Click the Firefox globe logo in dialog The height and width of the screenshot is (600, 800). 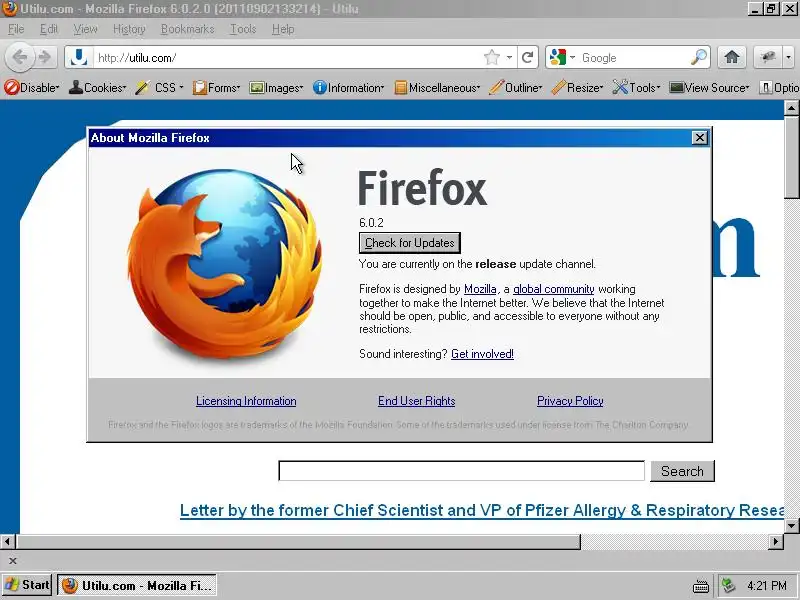(x=224, y=263)
